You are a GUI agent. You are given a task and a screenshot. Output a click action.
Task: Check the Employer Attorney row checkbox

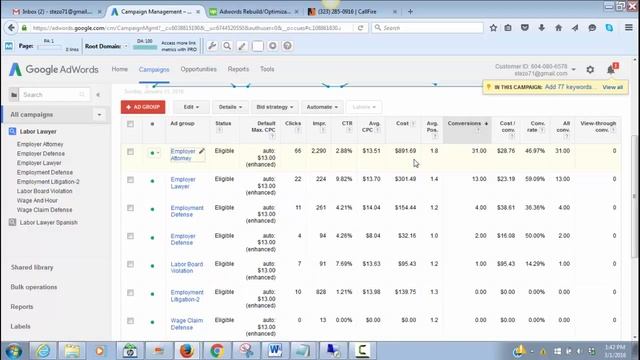click(x=130, y=152)
